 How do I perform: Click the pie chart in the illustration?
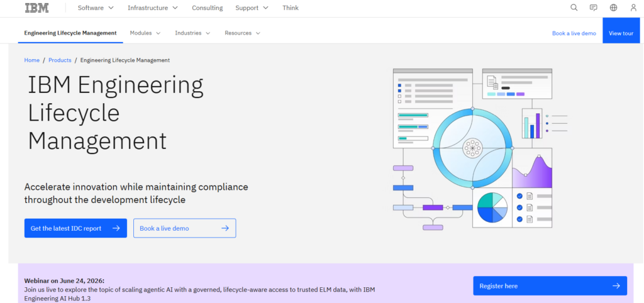[x=492, y=207]
